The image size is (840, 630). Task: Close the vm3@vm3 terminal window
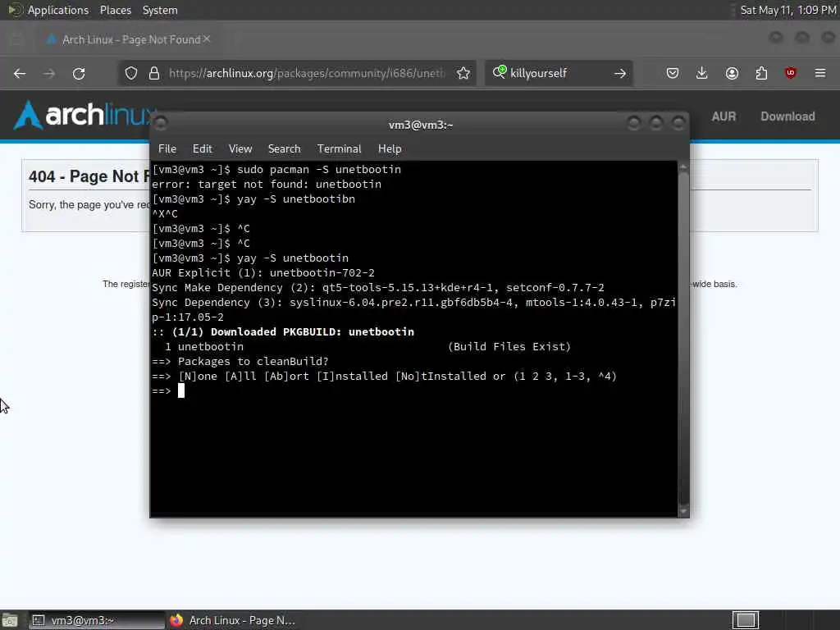coord(678,124)
